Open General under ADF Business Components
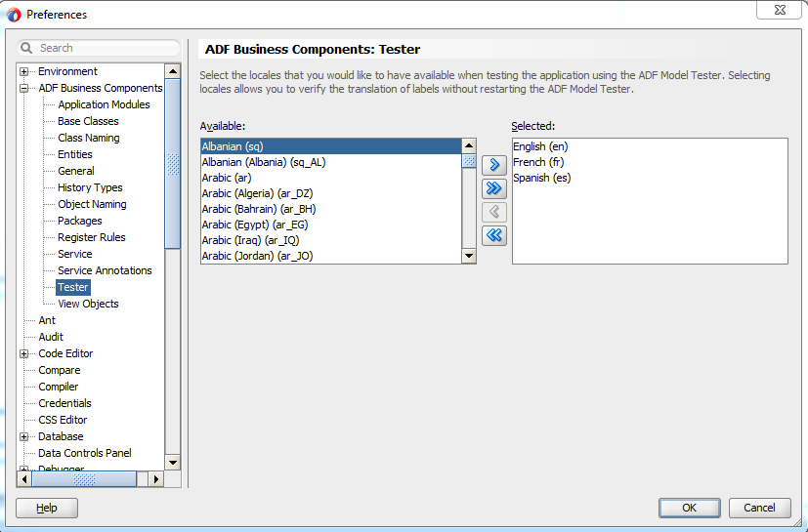The height and width of the screenshot is (532, 808). 76,171
